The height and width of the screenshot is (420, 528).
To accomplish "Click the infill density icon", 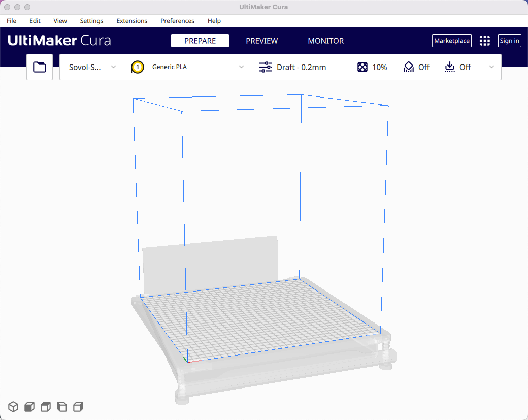I will 362,67.
